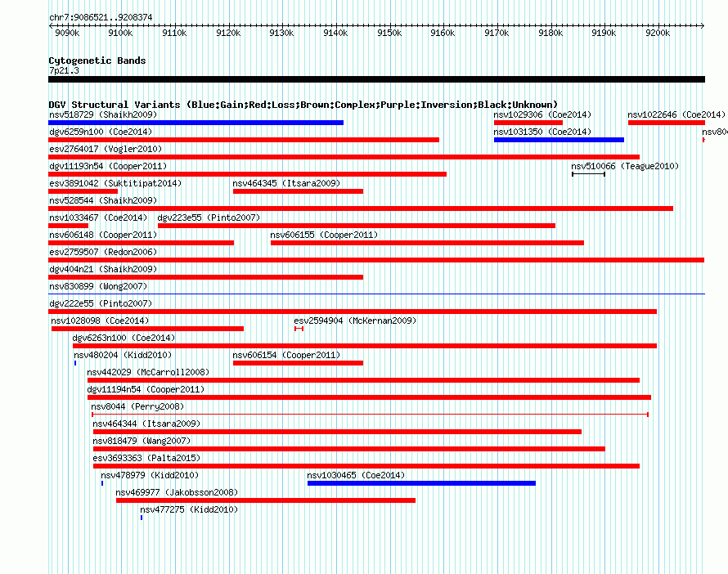
Task: Select the blue nsv518729 gain bar
Action: point(196,123)
